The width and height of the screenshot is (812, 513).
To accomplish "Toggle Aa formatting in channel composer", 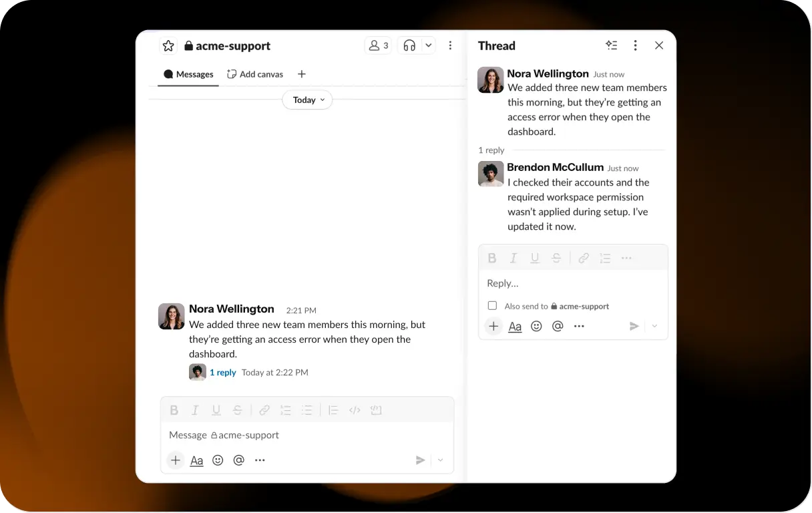I will tap(196, 460).
